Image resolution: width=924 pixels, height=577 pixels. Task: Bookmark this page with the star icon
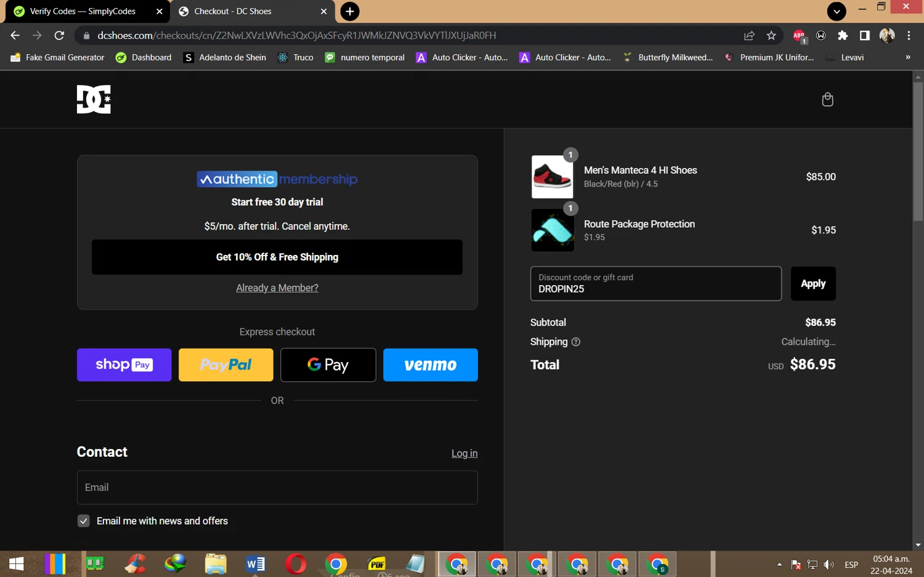771,36
